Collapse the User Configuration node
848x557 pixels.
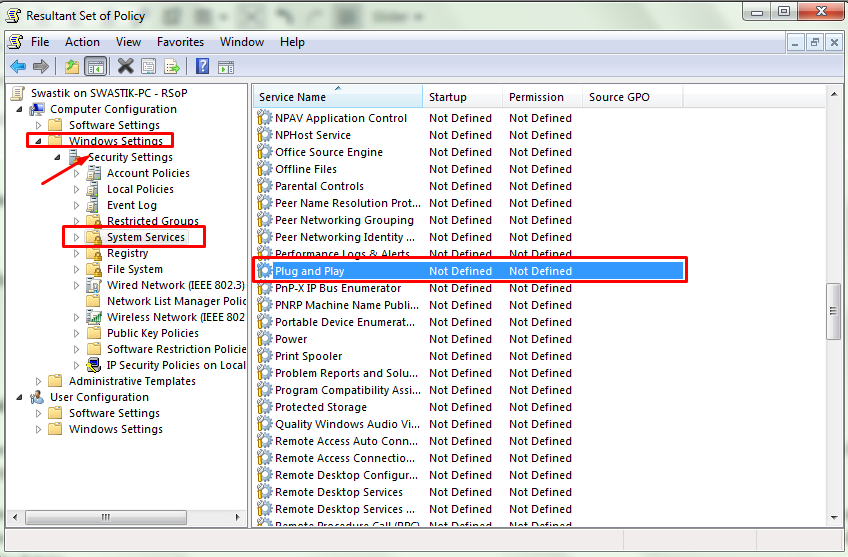point(21,397)
